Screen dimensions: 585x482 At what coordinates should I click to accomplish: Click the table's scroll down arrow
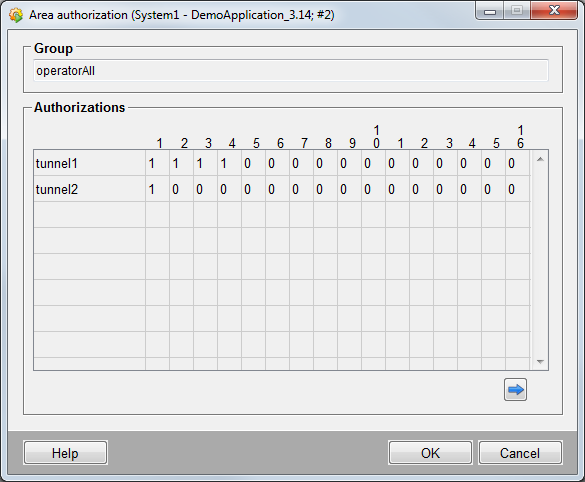(540, 361)
